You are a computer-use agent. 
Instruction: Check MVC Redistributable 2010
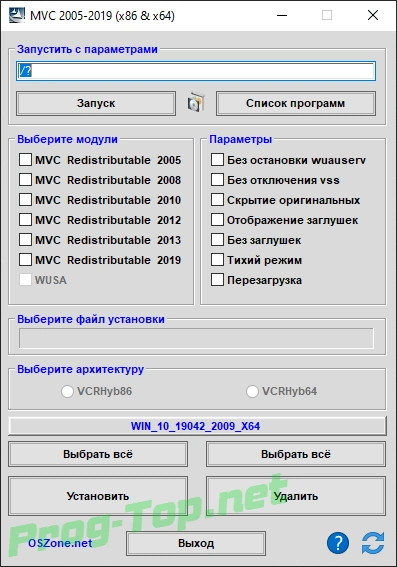(25, 200)
